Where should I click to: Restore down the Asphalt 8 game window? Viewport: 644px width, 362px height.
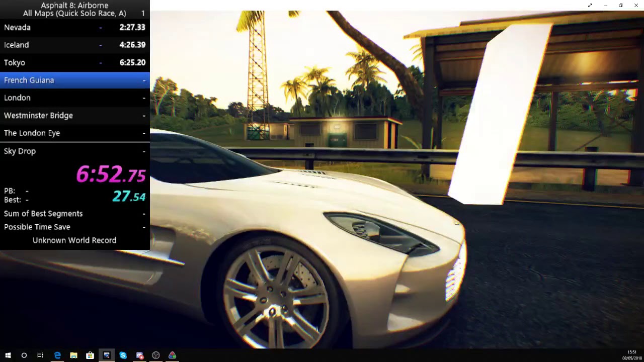point(621,6)
